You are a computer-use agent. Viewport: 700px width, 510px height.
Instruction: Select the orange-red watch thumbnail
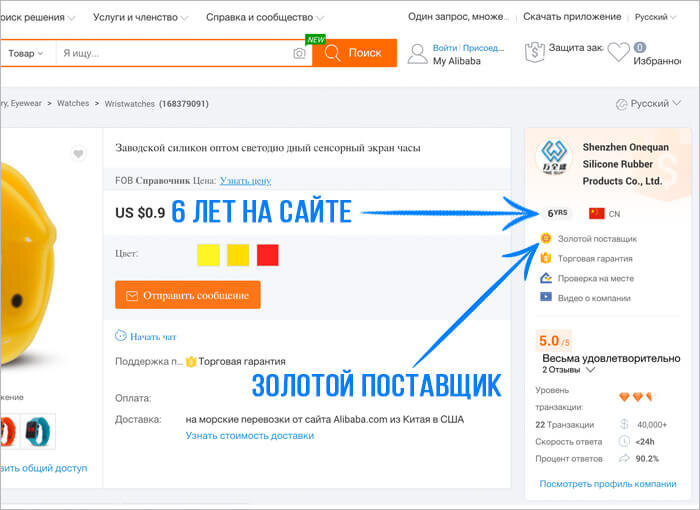(8, 431)
